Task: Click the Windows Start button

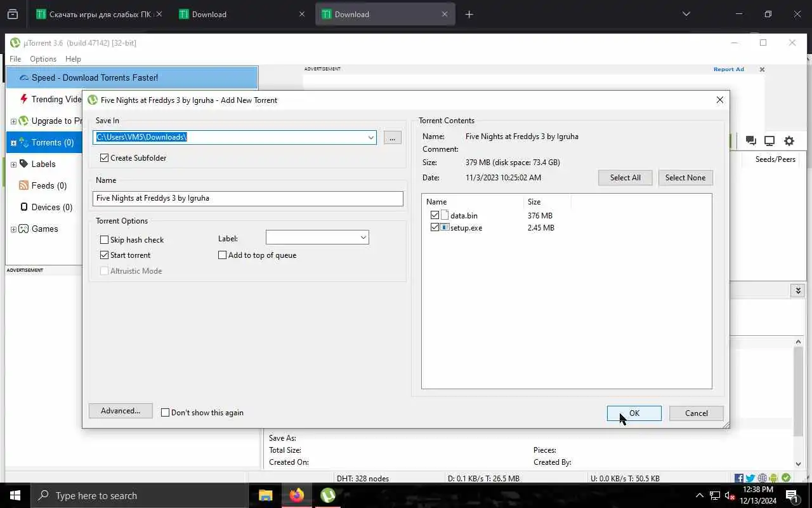Action: coord(15,495)
